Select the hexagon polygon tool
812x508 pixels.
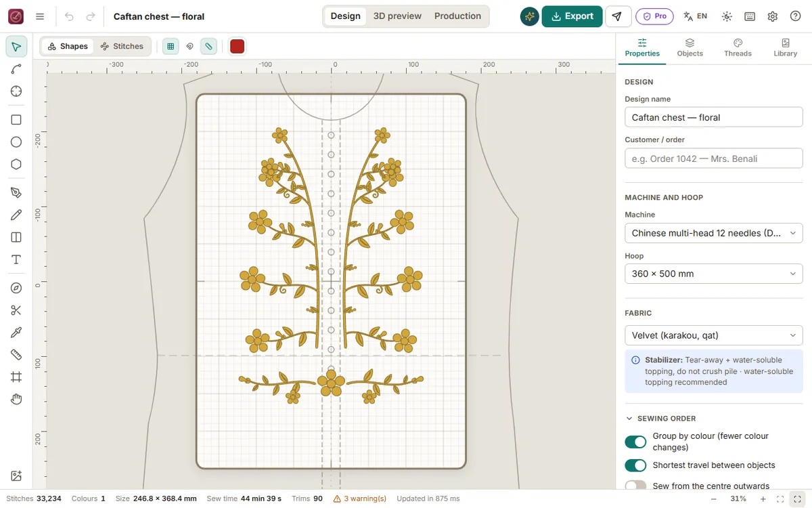[16, 165]
